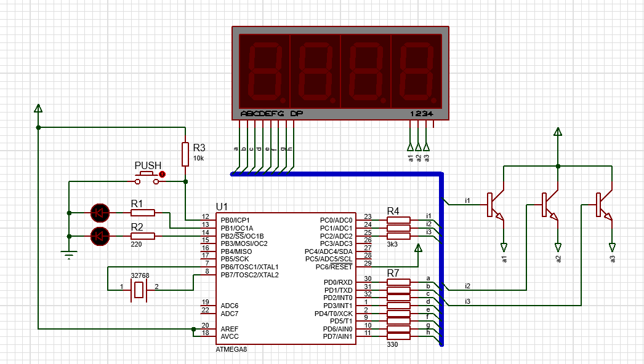The image size is (644, 364).
Task: Select resistor R1
Action: click(143, 213)
